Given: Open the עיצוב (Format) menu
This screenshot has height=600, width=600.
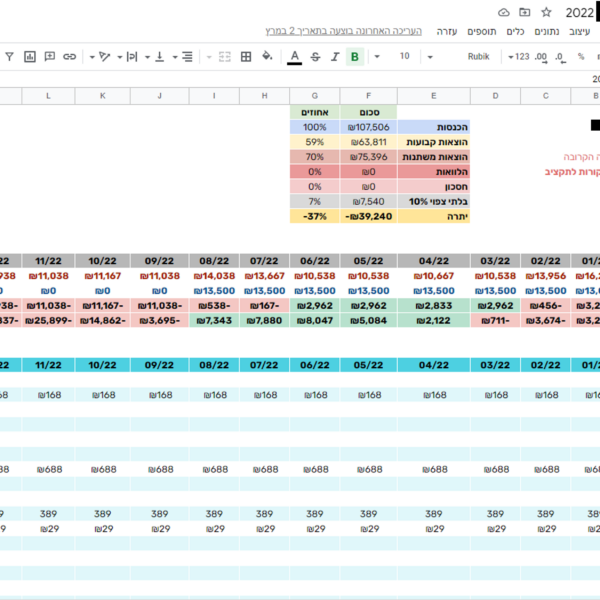Looking at the screenshot, I should pyautogui.click(x=579, y=31).
